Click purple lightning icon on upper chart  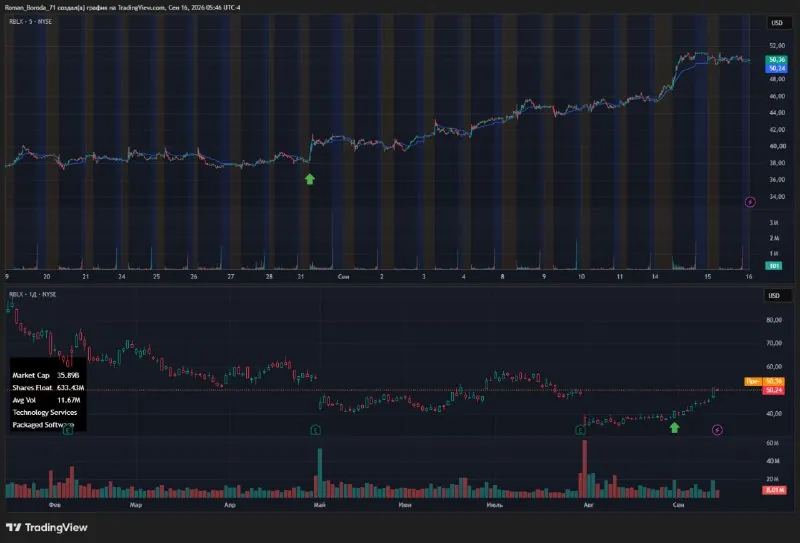750,202
